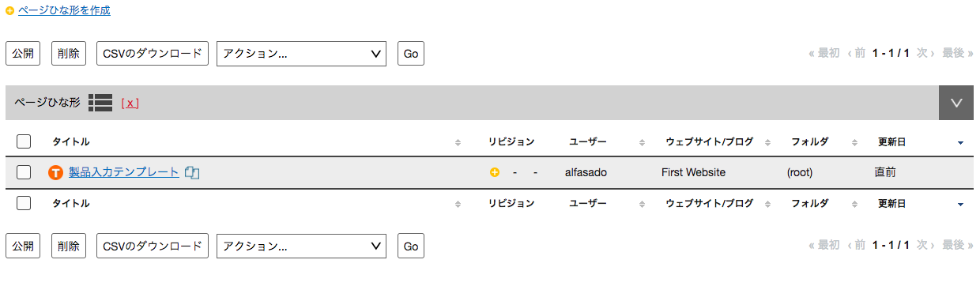Switch to list view via the bars icon

(100, 103)
